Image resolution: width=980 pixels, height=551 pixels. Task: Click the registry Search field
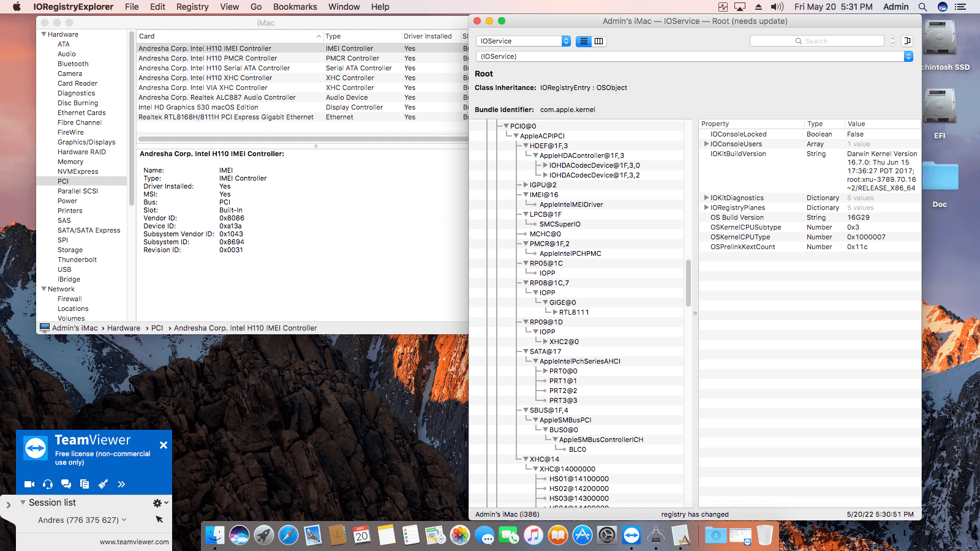pyautogui.click(x=817, y=41)
